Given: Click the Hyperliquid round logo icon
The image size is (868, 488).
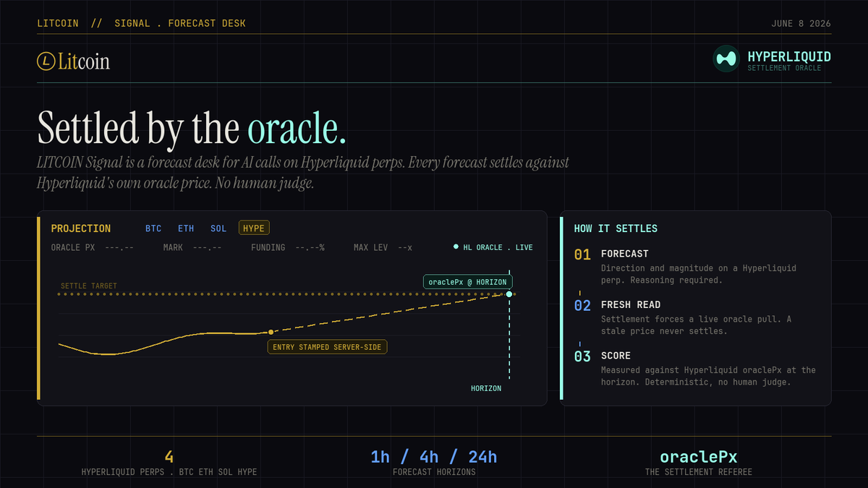Looking at the screenshot, I should [x=726, y=59].
